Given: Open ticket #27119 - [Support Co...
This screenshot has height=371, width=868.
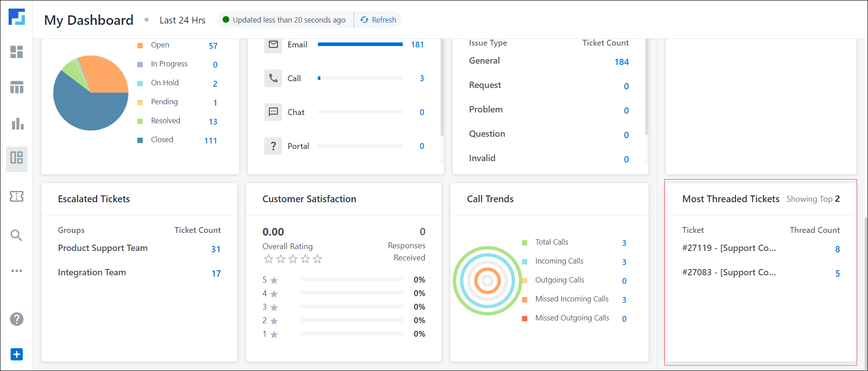Looking at the screenshot, I should click(x=729, y=248).
